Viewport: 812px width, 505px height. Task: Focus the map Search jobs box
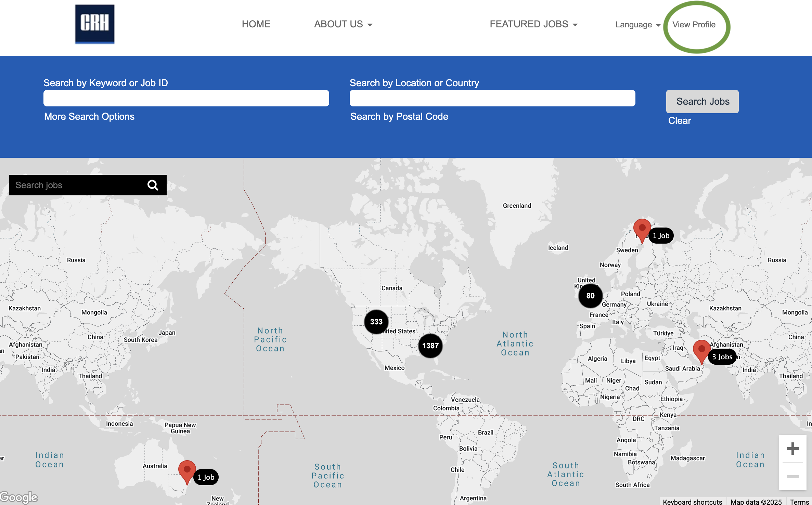coord(77,185)
